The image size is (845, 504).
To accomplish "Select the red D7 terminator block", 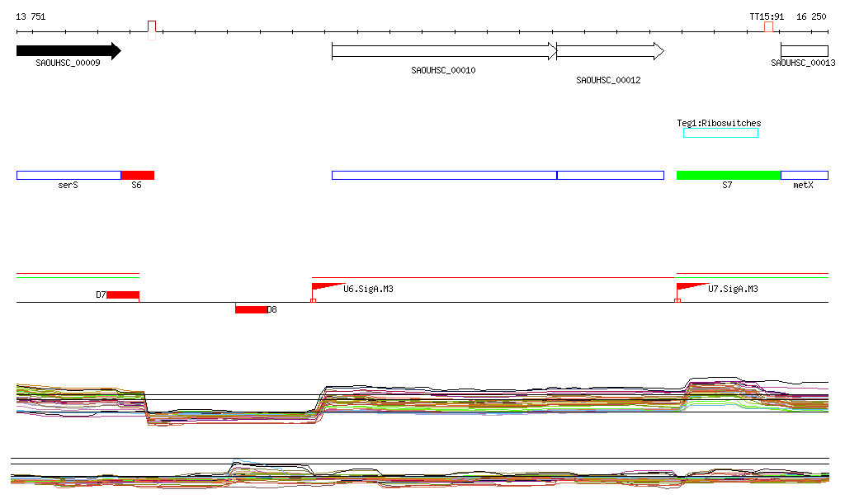I will (x=123, y=294).
